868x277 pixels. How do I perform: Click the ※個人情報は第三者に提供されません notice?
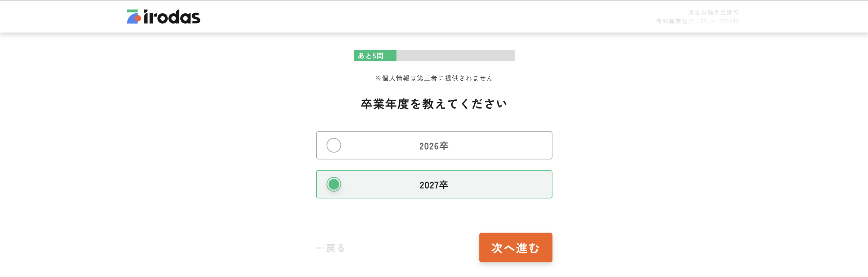[x=434, y=78]
